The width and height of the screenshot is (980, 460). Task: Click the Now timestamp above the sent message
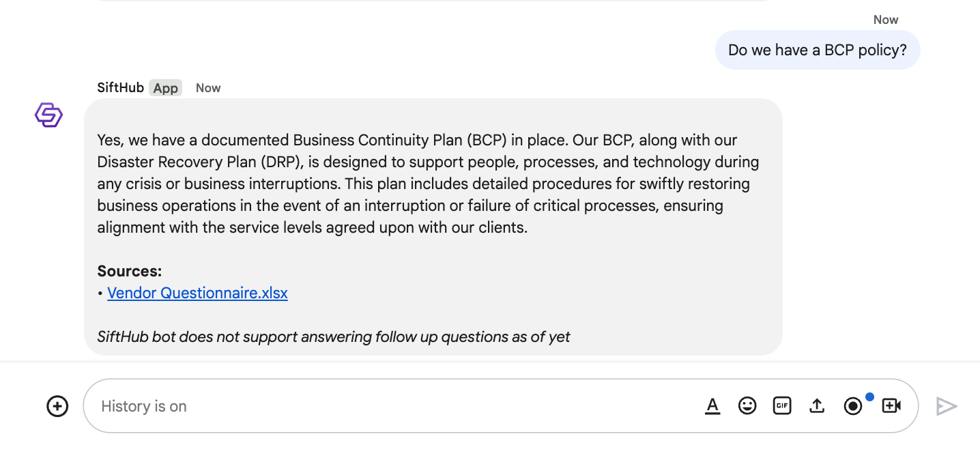pyautogui.click(x=886, y=20)
